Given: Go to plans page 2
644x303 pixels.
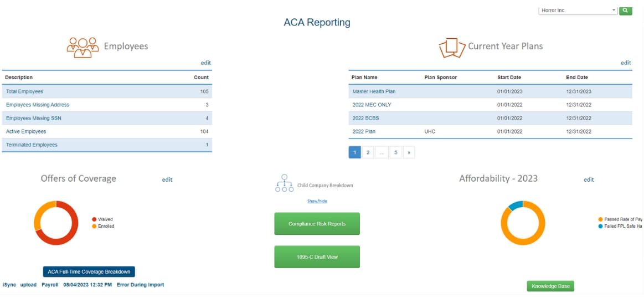Looking at the screenshot, I should [x=368, y=152].
